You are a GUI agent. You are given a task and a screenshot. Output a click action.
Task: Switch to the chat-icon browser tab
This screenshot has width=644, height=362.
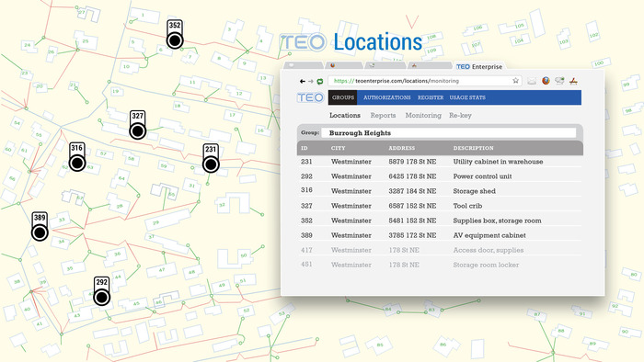pyautogui.click(x=385, y=65)
